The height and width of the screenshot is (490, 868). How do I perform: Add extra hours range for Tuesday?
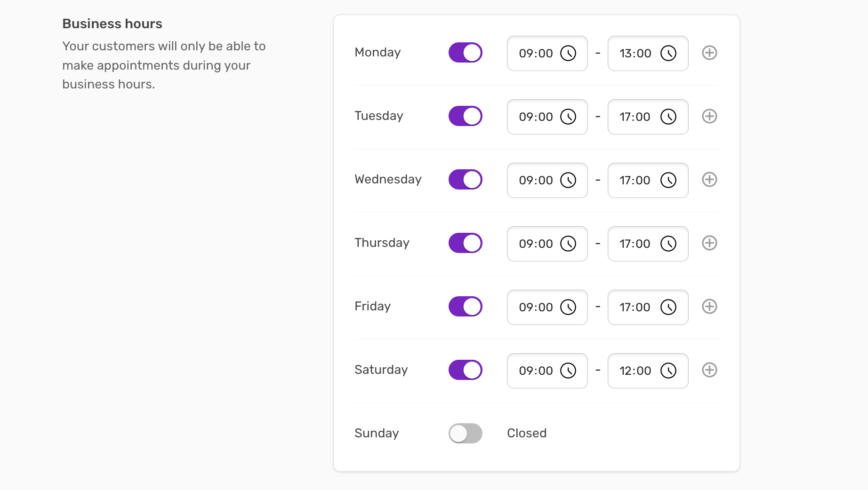709,116
